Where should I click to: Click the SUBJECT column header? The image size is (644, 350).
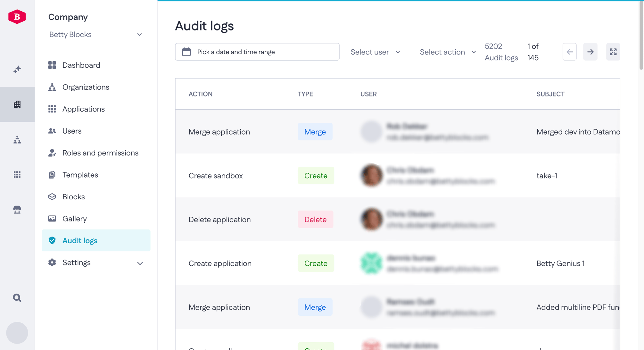pyautogui.click(x=550, y=94)
